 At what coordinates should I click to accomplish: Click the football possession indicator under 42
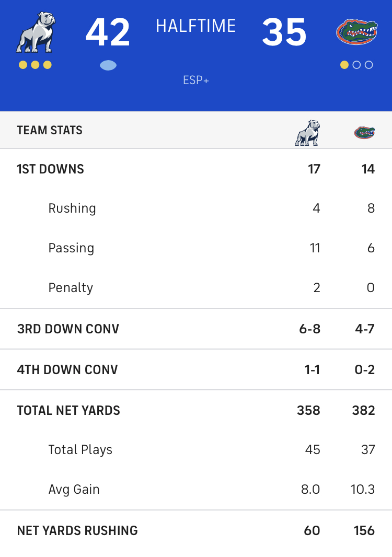(x=108, y=65)
